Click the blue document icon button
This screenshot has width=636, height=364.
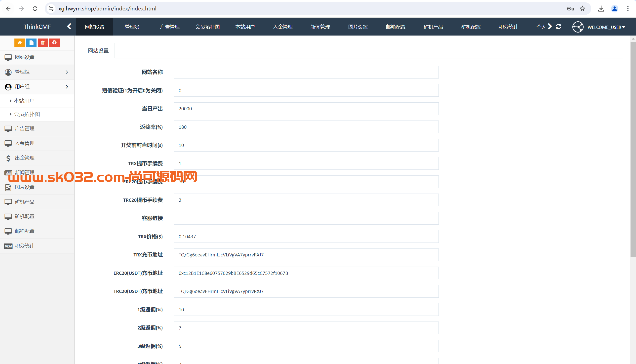(x=31, y=43)
